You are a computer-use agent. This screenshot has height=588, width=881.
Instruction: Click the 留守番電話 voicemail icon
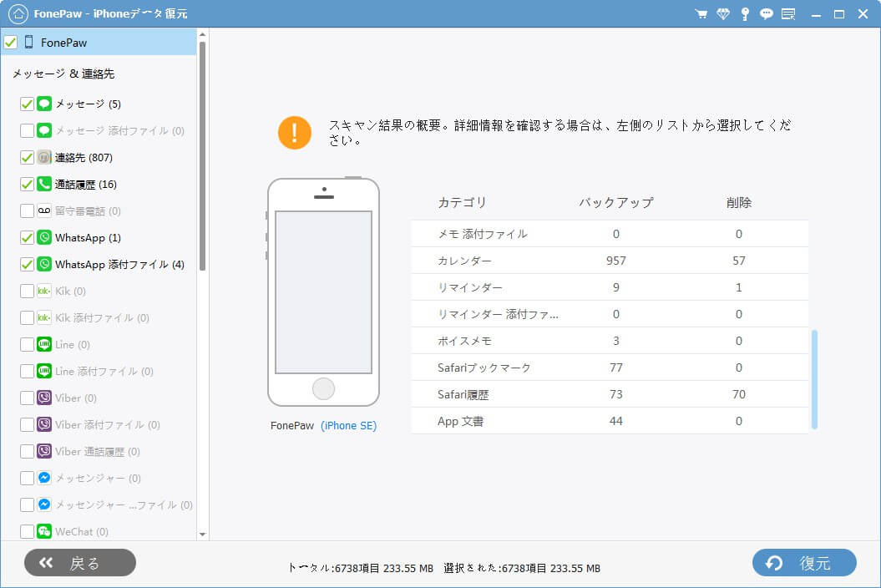[44, 210]
